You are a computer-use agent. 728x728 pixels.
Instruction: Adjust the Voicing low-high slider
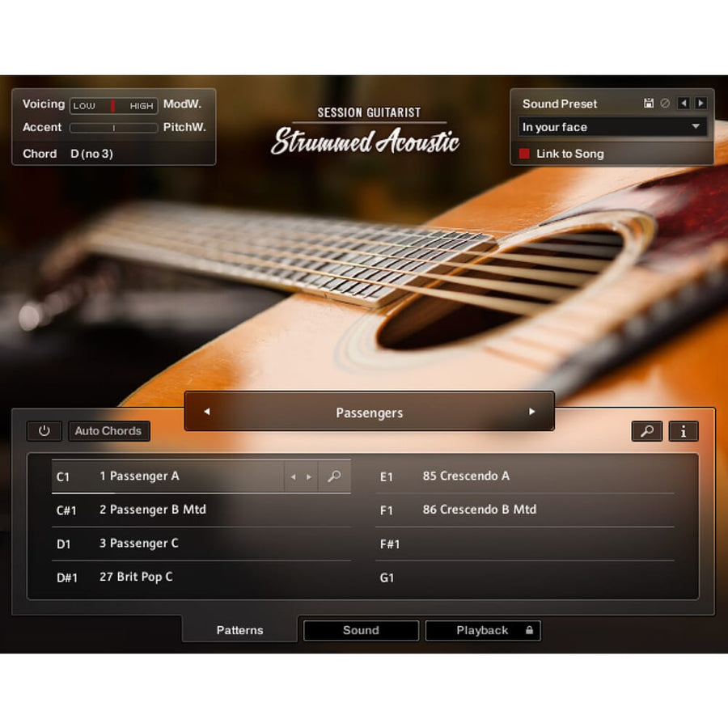click(x=114, y=106)
